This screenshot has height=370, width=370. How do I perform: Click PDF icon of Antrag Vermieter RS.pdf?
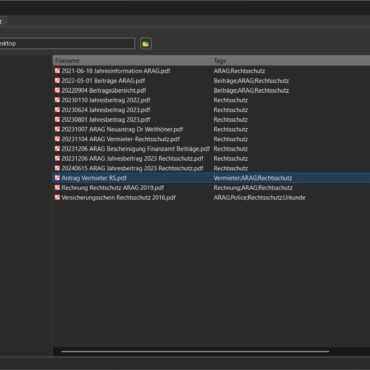coord(57,178)
